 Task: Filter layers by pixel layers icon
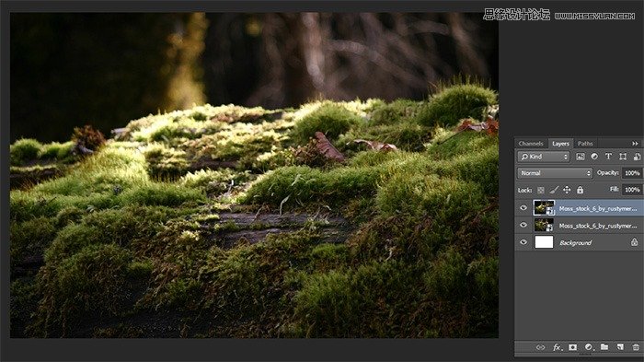click(x=581, y=157)
